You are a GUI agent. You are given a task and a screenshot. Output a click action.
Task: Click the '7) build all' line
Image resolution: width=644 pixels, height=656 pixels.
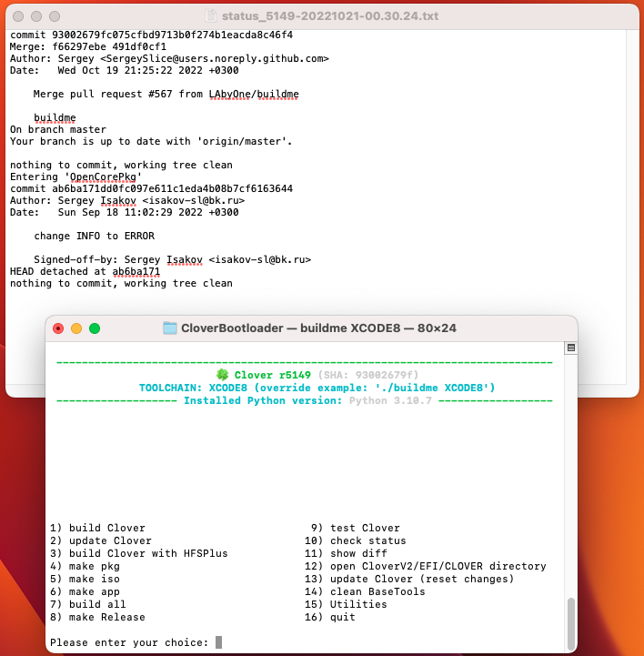pyautogui.click(x=88, y=604)
